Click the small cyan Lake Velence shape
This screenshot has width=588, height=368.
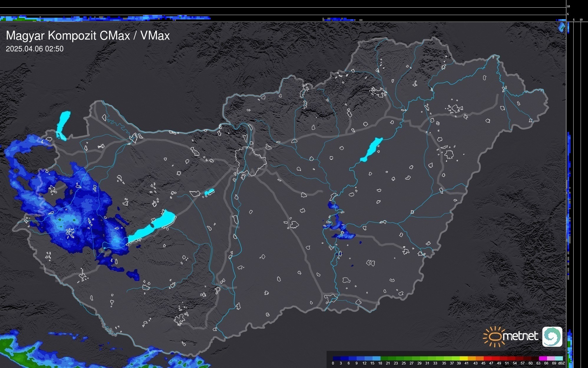point(209,192)
